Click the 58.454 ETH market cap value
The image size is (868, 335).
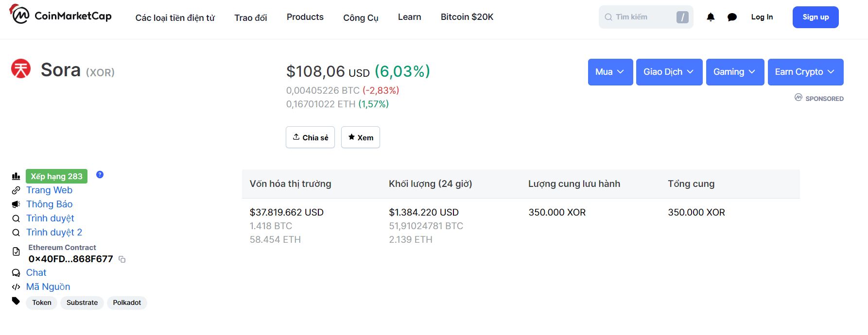pyautogui.click(x=275, y=239)
